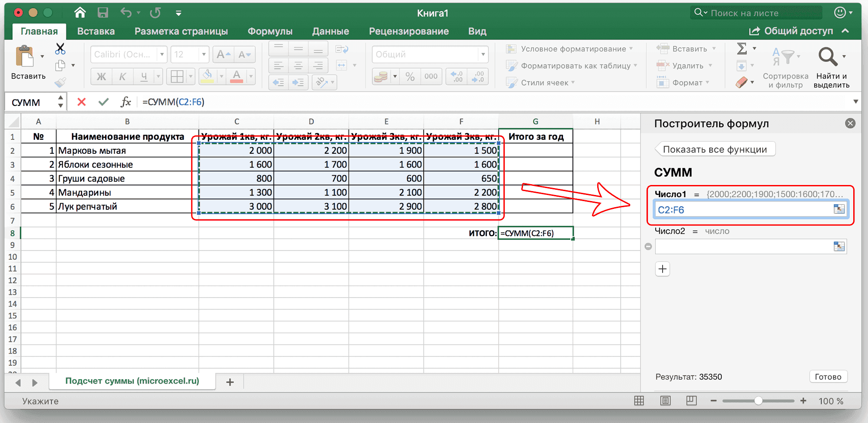Open the font family dropdown

coord(161,54)
